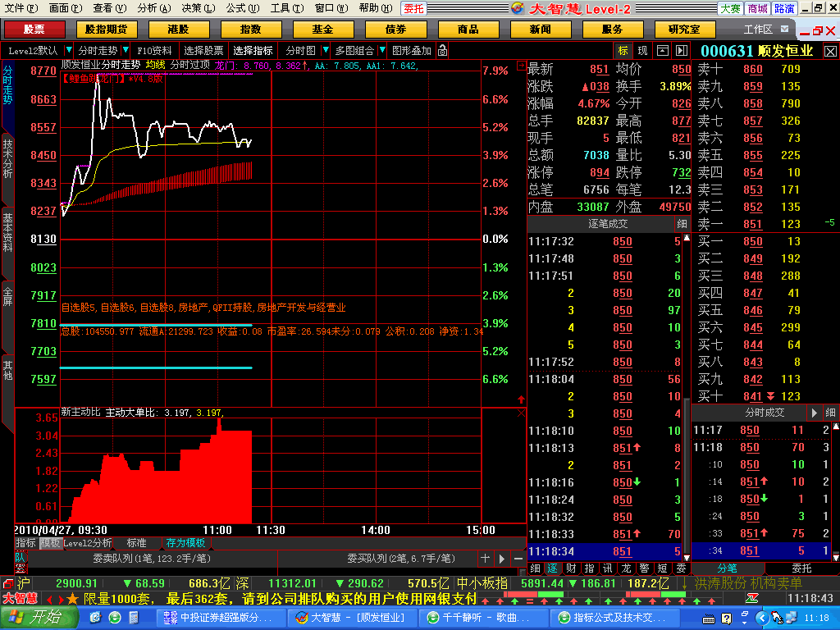Click the 委托 trade button in title bar
840x630 pixels.
pos(414,8)
